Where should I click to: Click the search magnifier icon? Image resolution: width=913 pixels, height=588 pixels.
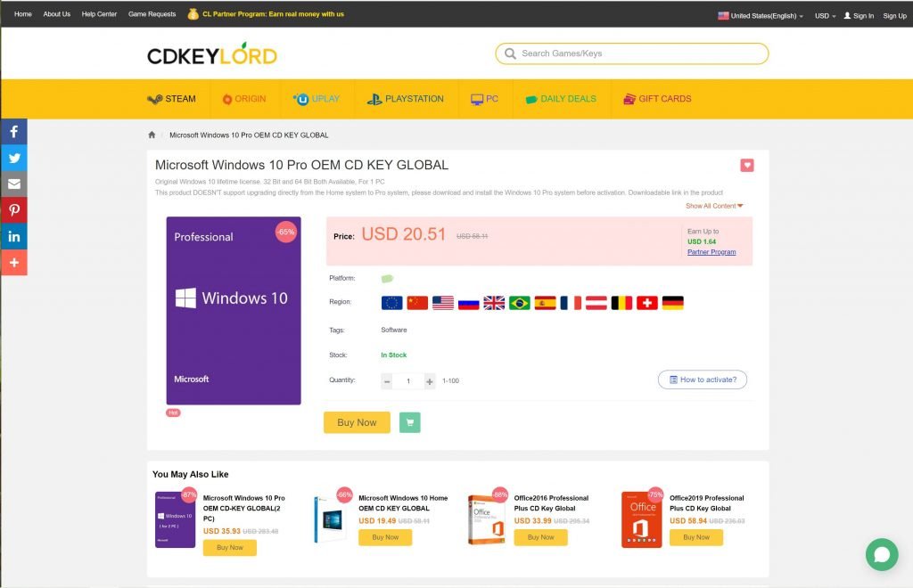coord(510,53)
